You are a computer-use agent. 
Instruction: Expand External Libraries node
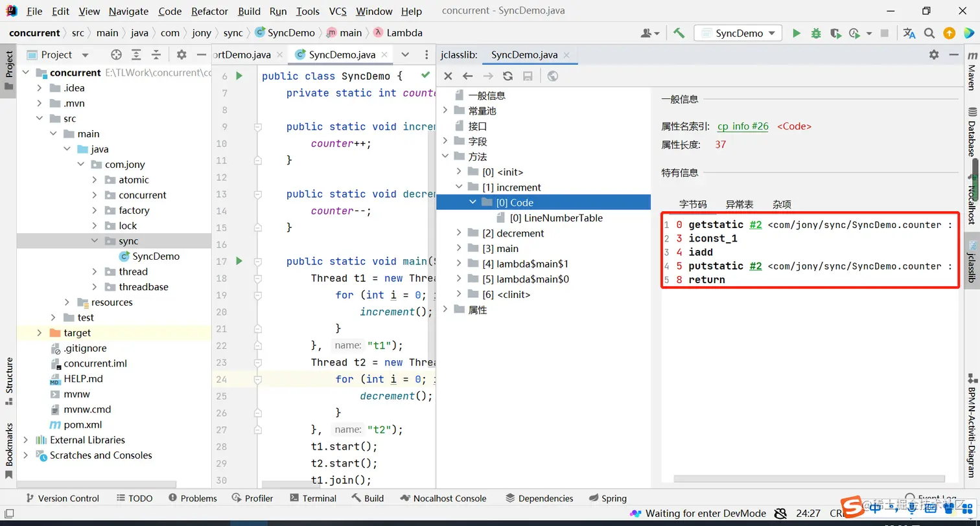pyautogui.click(x=25, y=440)
